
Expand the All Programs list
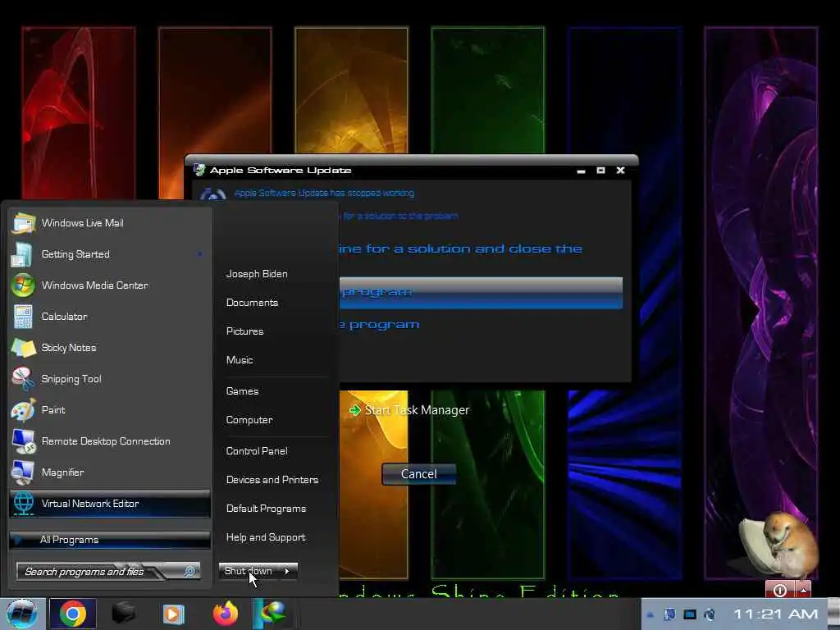coord(110,540)
